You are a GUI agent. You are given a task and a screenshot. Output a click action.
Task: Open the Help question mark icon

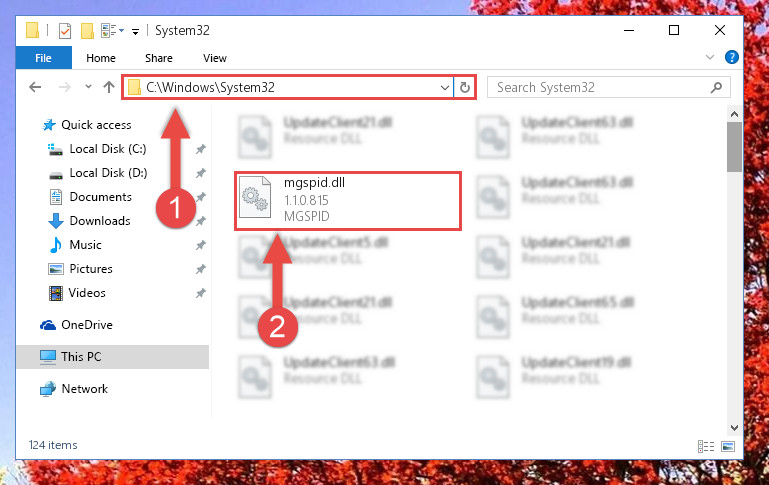click(x=731, y=57)
